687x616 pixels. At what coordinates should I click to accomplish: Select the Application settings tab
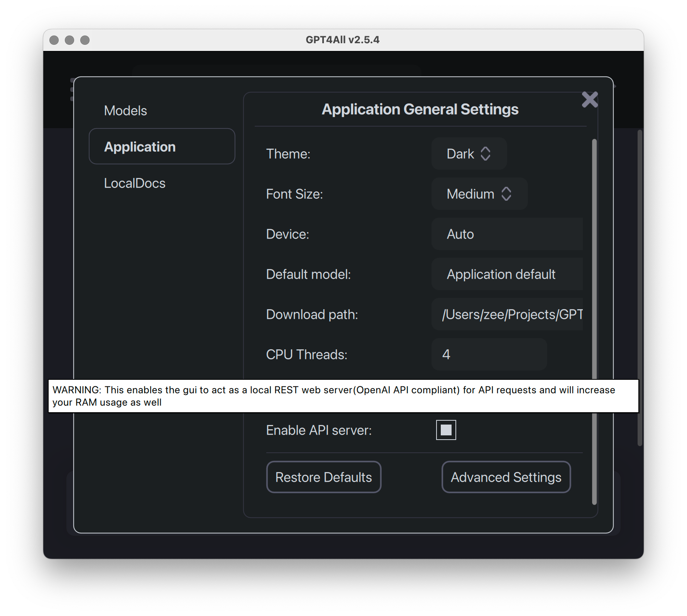coord(162,146)
